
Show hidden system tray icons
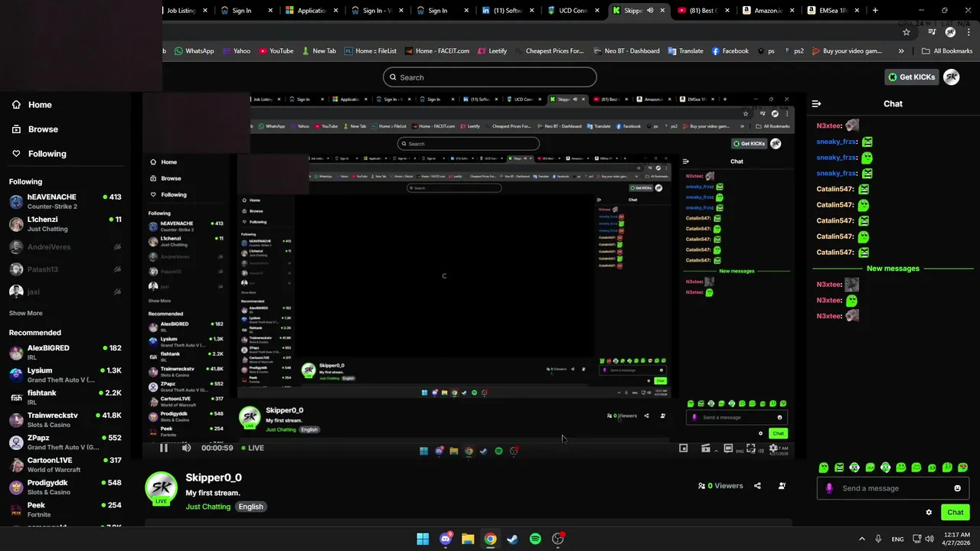coord(861,539)
